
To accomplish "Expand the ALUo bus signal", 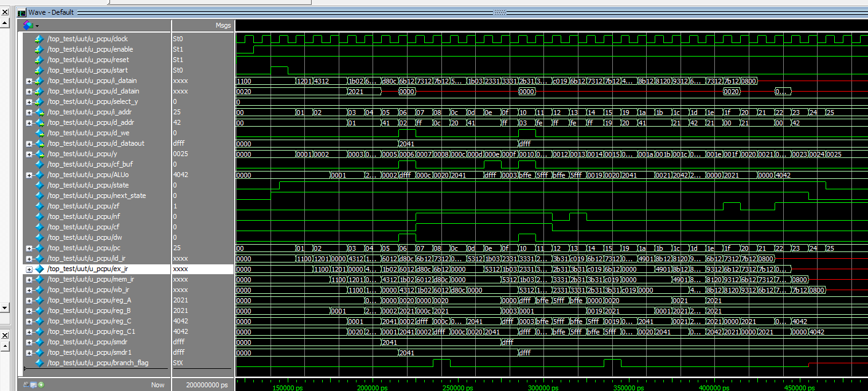I will point(29,175).
